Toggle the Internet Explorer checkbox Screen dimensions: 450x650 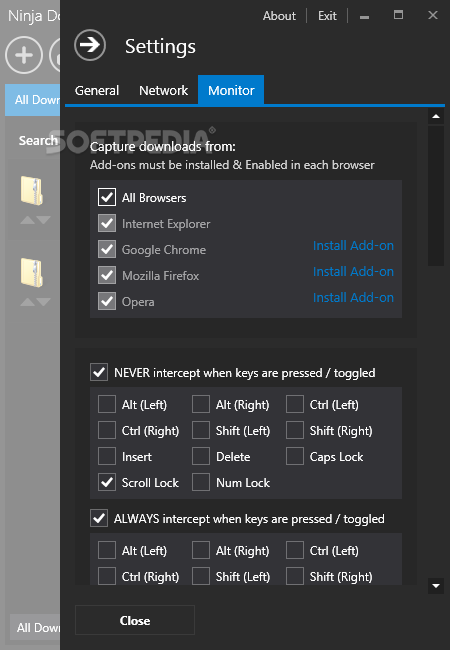107,223
